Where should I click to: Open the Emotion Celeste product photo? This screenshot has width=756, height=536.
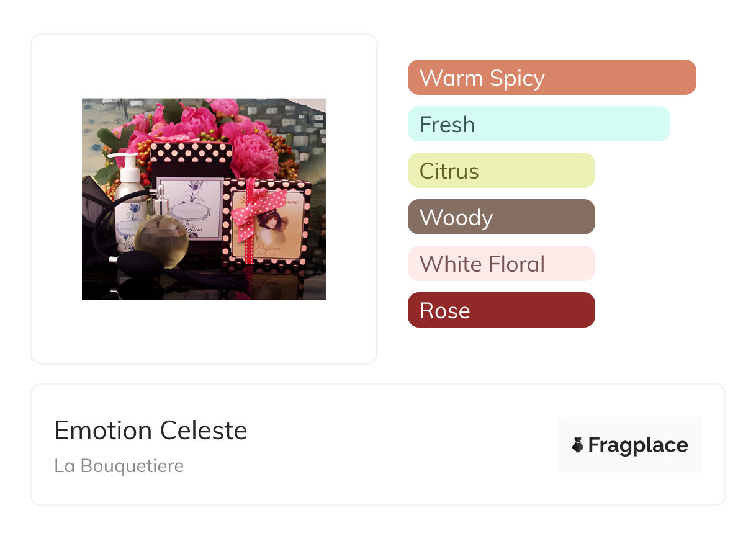click(x=204, y=199)
